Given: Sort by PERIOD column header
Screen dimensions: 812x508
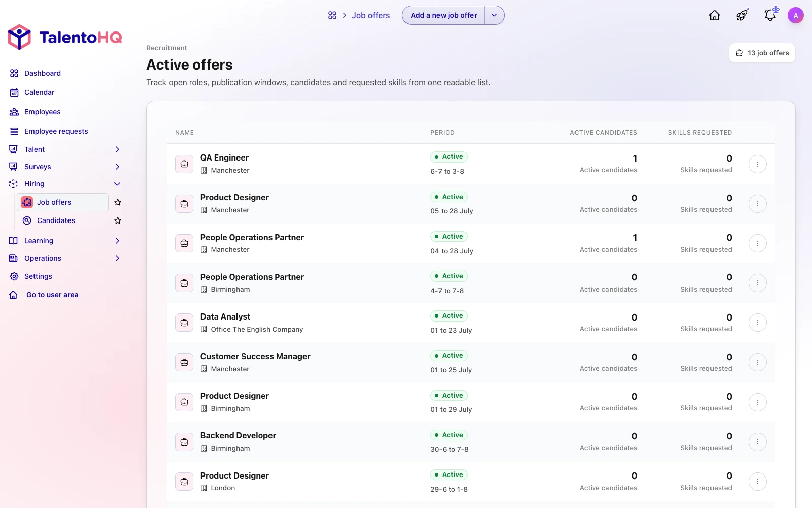Looking at the screenshot, I should 443,133.
